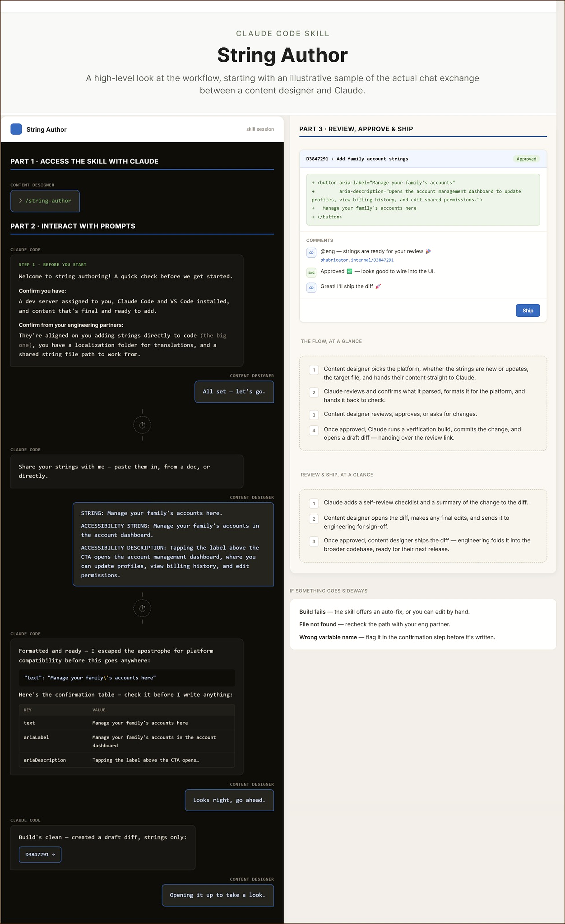Click the COMMENTS section label
This screenshot has height=924, width=565.
pyautogui.click(x=319, y=240)
